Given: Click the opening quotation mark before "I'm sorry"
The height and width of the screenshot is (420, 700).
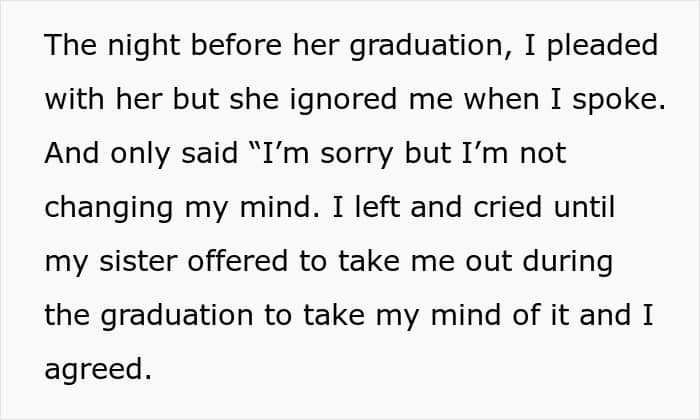Looking at the screenshot, I should click(254, 146).
